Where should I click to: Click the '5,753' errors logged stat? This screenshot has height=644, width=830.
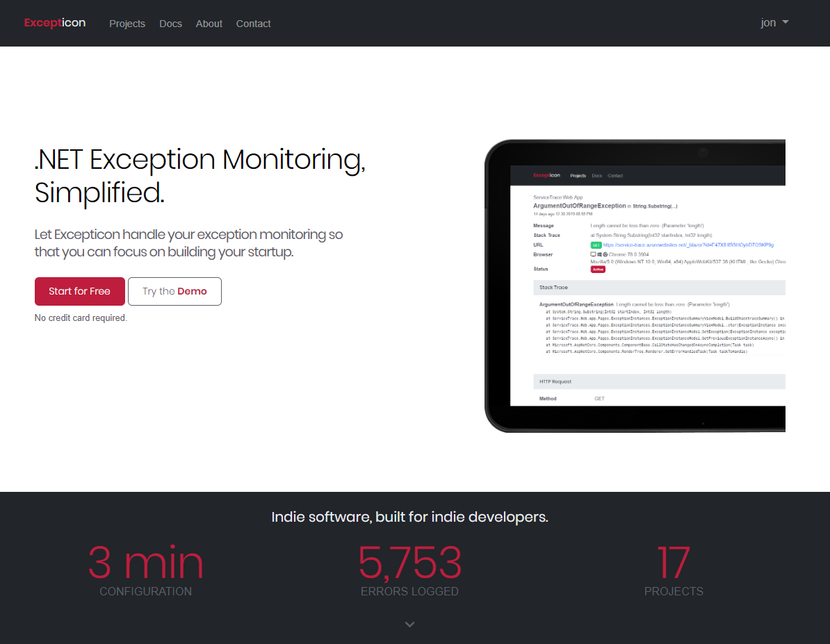tap(409, 562)
